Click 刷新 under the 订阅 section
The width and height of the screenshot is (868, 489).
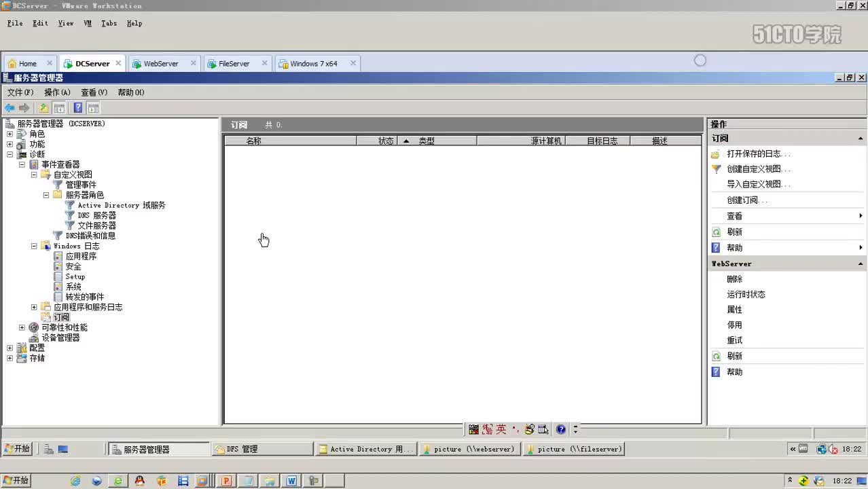pyautogui.click(x=734, y=232)
